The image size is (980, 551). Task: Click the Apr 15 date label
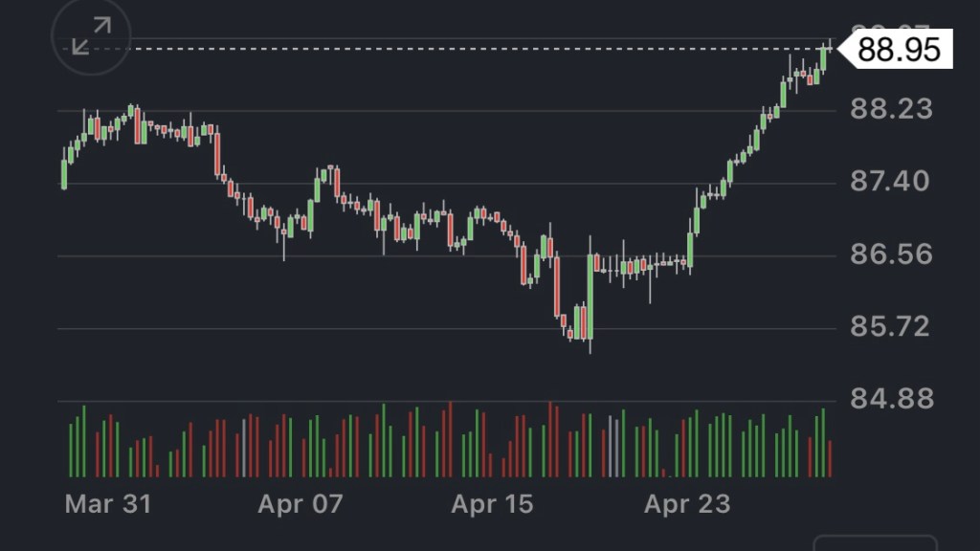(492, 504)
